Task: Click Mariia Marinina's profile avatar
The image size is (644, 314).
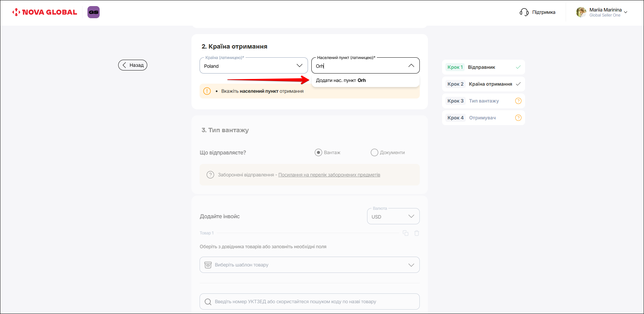Action: [x=581, y=12]
